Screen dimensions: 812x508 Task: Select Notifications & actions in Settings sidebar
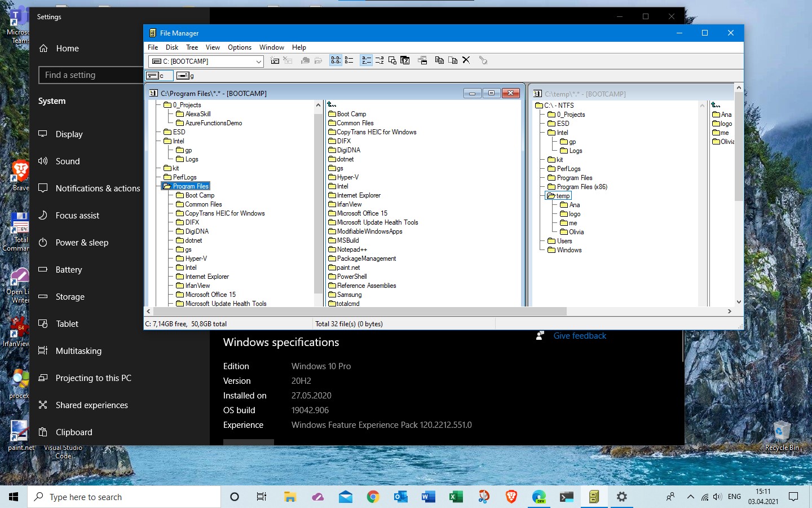point(98,188)
